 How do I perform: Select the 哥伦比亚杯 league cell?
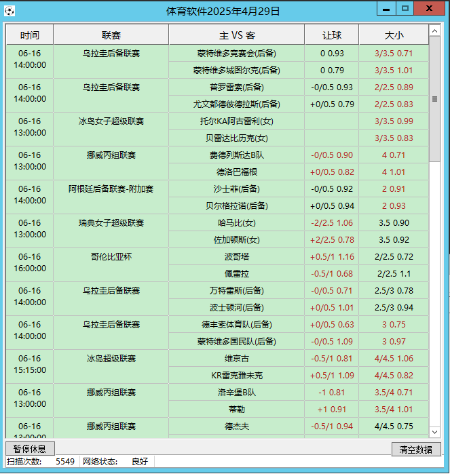111,257
